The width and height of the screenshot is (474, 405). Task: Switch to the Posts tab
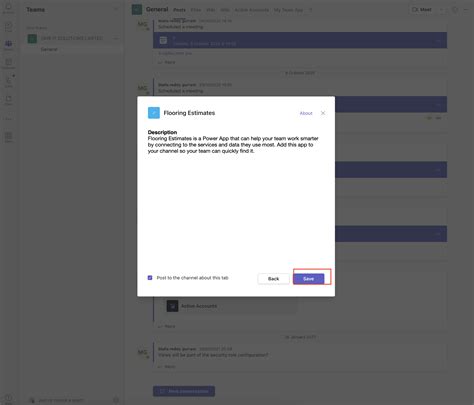point(179,10)
